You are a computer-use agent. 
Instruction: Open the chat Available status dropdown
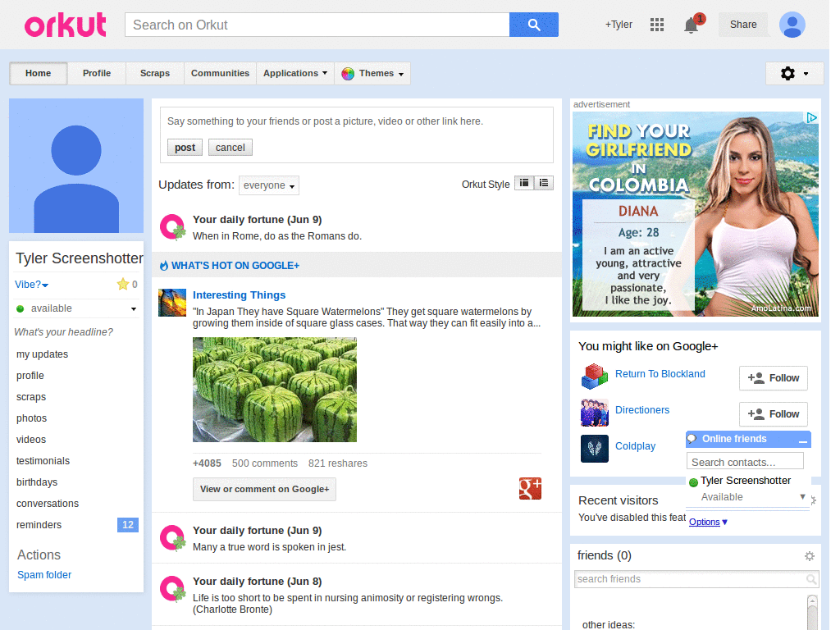coord(802,496)
